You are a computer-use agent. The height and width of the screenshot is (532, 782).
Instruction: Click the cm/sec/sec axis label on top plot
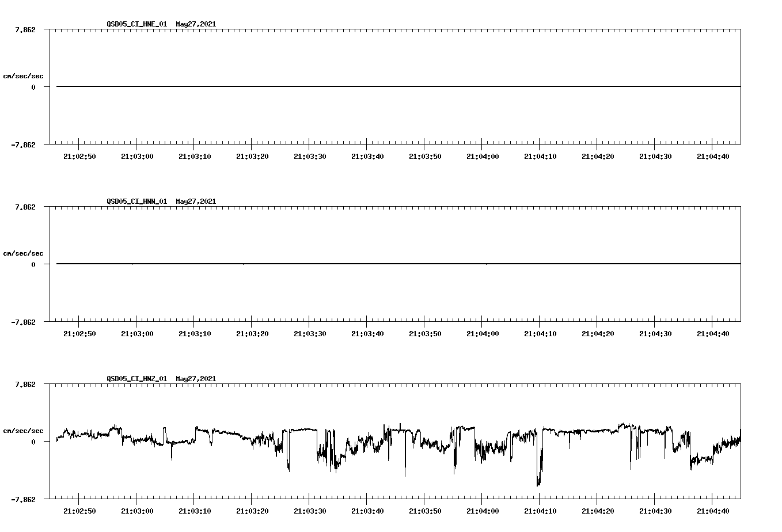pyautogui.click(x=24, y=75)
